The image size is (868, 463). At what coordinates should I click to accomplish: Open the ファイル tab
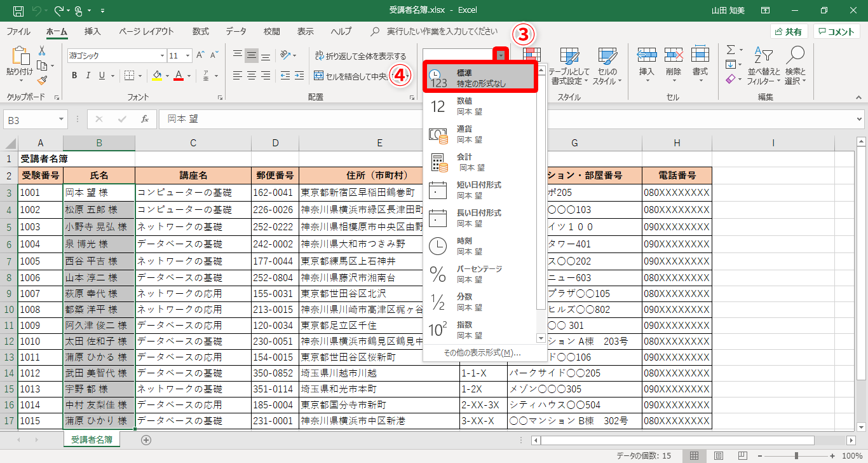click(18, 31)
